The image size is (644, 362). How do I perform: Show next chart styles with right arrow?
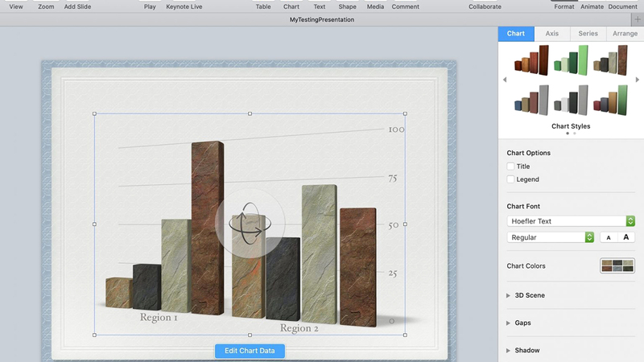[639, 80]
